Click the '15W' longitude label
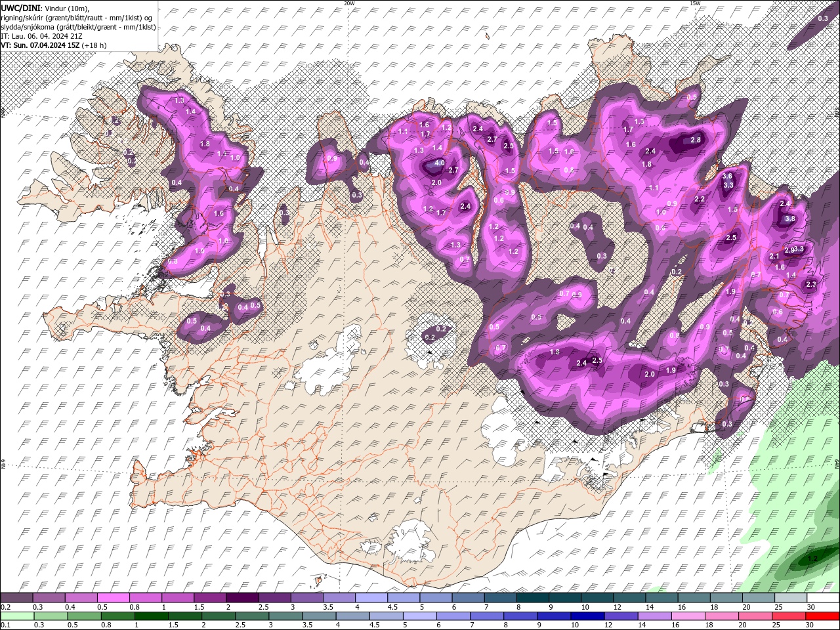This screenshot has width=840, height=630. point(695,3)
